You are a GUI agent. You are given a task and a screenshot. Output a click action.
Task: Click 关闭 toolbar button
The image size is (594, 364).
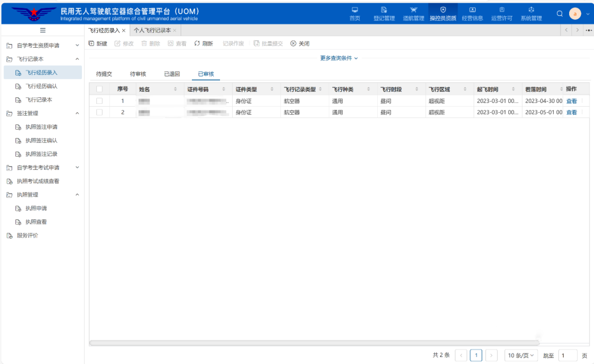click(300, 43)
